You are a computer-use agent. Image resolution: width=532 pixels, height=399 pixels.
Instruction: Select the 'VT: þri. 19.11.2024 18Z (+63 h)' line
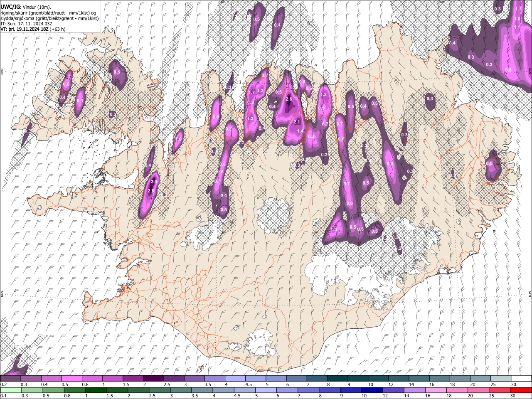pyautogui.click(x=33, y=29)
